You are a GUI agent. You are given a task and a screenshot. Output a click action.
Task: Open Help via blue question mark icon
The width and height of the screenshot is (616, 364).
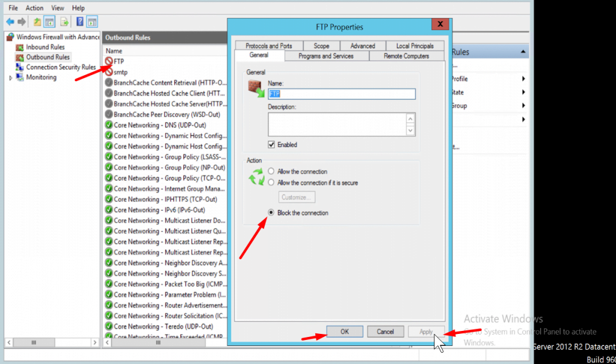click(79, 22)
